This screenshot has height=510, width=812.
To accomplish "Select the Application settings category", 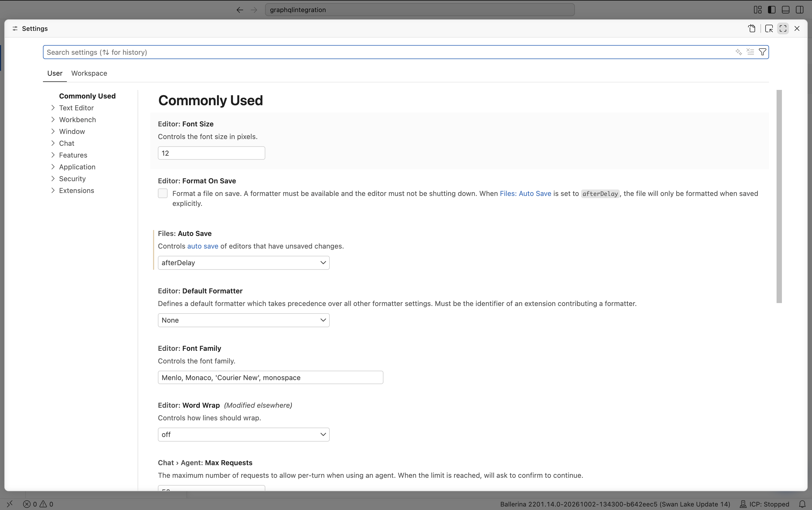I will (77, 167).
